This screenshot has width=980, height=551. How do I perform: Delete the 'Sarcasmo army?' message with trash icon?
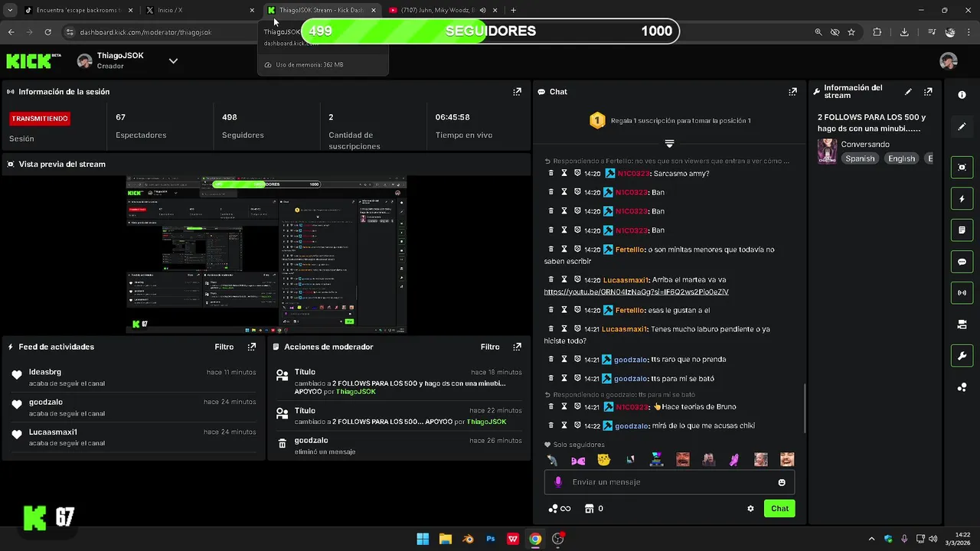pos(551,173)
